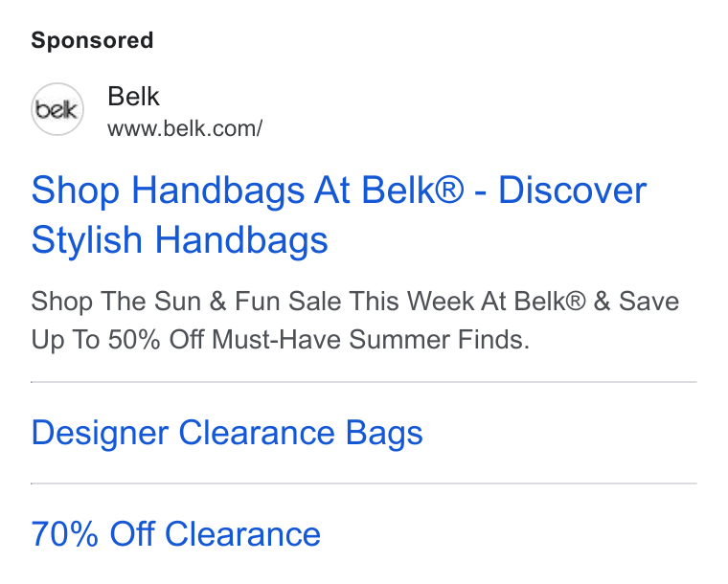The image size is (728, 584).
Task: Click '70%' in the clearance sitelink
Action: pos(64,534)
